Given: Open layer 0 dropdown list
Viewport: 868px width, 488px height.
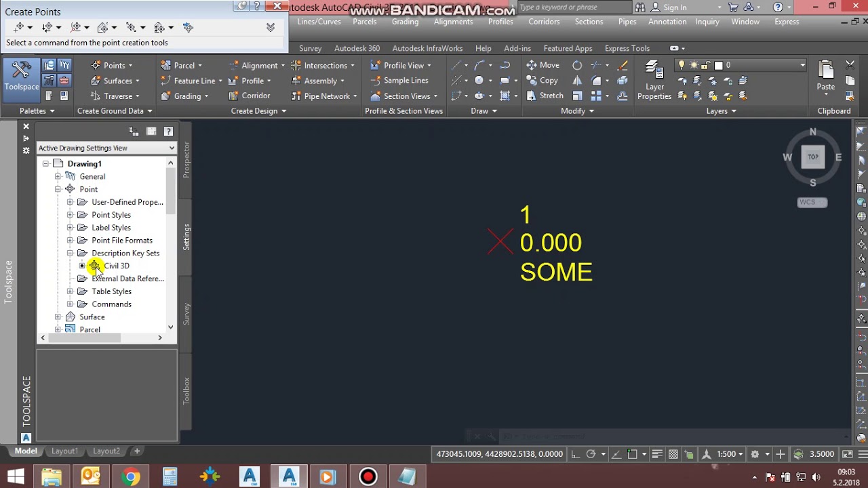Looking at the screenshot, I should (802, 65).
